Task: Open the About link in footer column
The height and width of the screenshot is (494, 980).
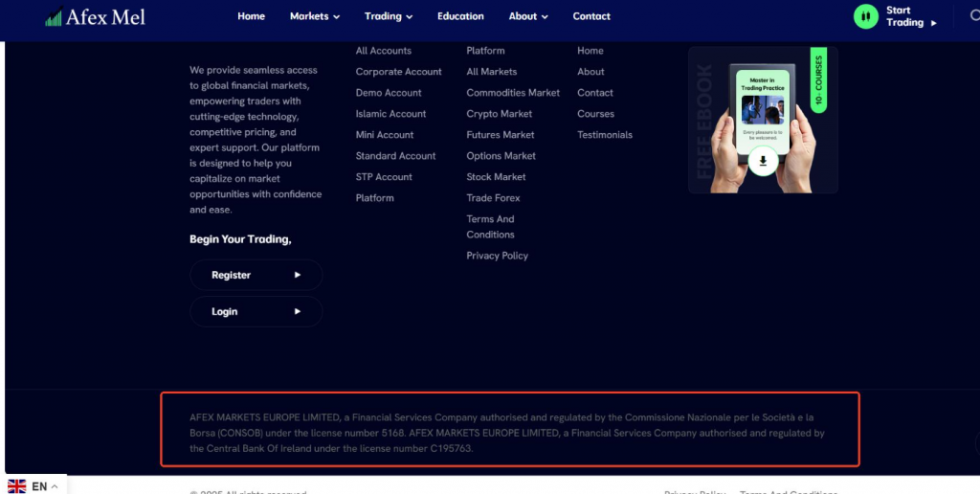Action: [590, 72]
